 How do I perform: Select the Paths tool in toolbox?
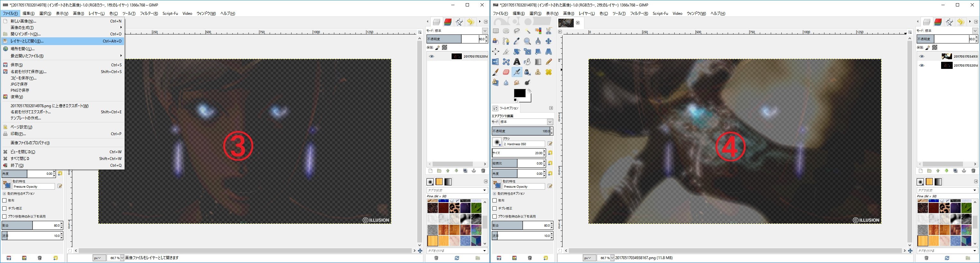pyautogui.click(x=506, y=41)
